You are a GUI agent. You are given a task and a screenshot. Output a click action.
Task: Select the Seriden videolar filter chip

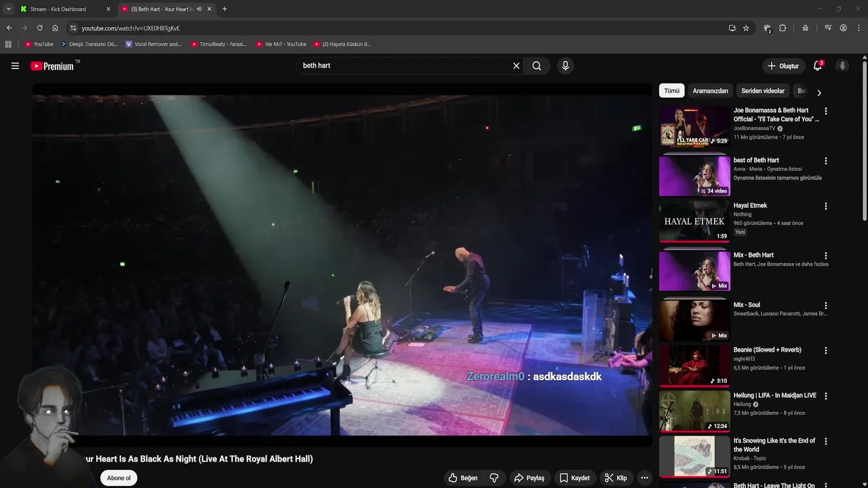click(x=762, y=91)
